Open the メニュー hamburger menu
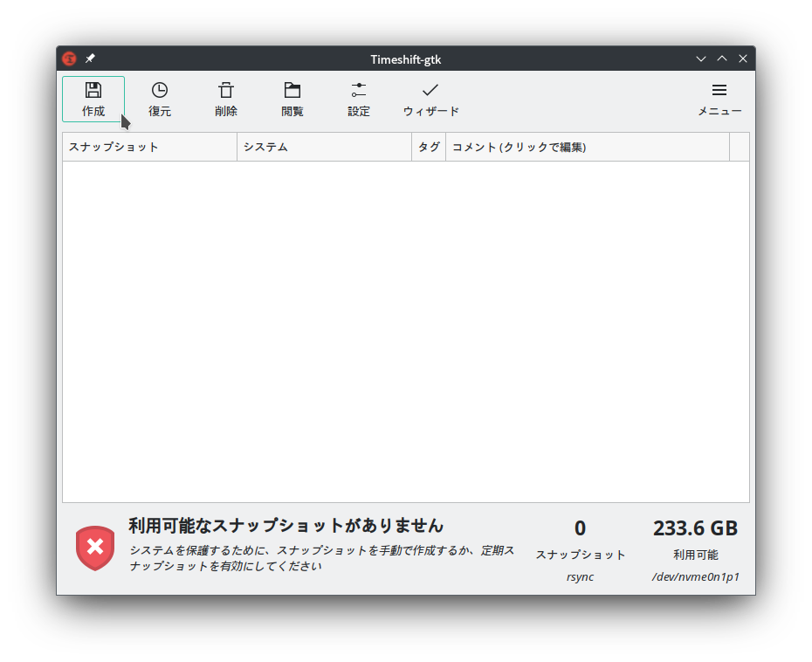812x662 pixels. pyautogui.click(x=719, y=99)
